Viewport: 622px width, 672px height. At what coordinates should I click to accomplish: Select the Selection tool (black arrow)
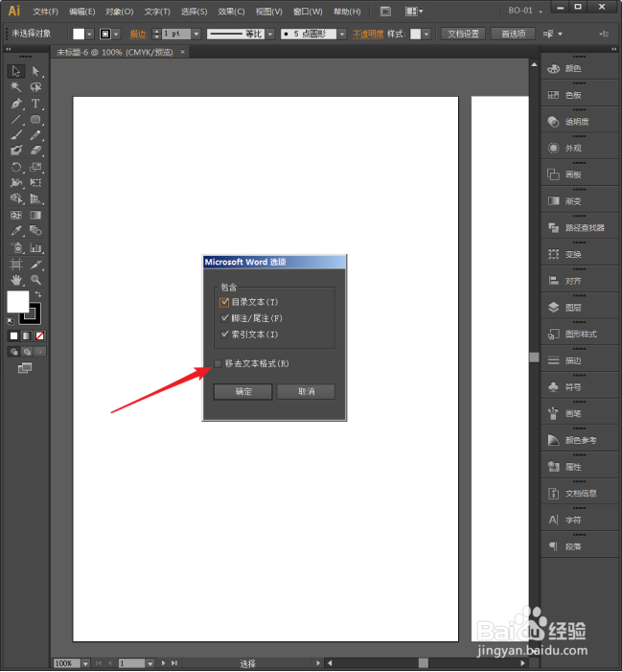[16, 71]
